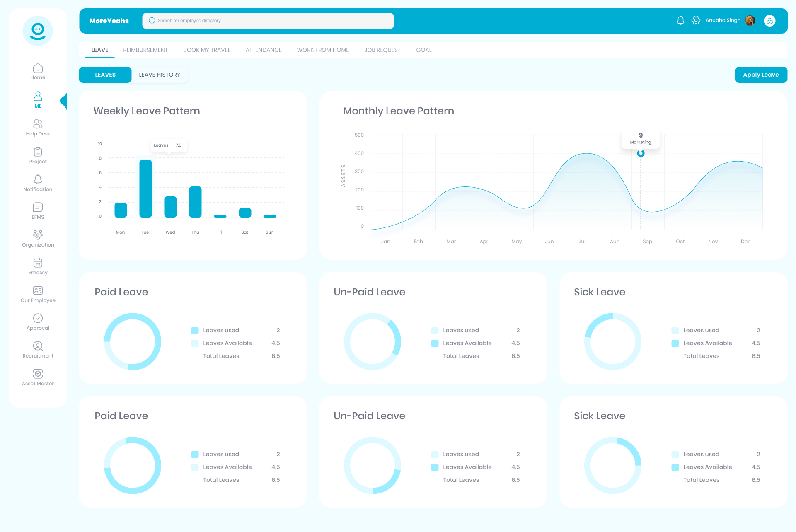Click the Apply Leave button
Viewport: 796px width, 532px height.
click(761, 75)
